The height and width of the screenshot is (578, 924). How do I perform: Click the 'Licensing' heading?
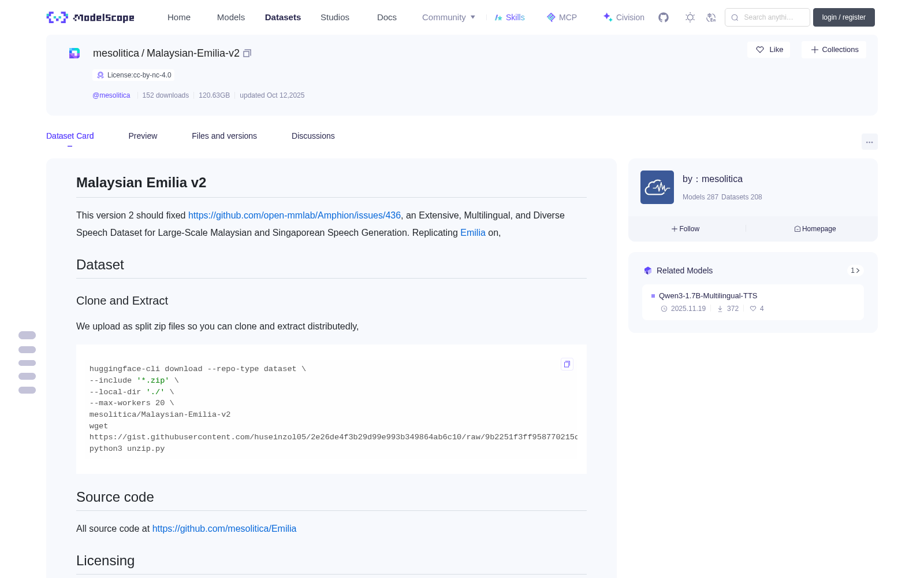tap(105, 561)
